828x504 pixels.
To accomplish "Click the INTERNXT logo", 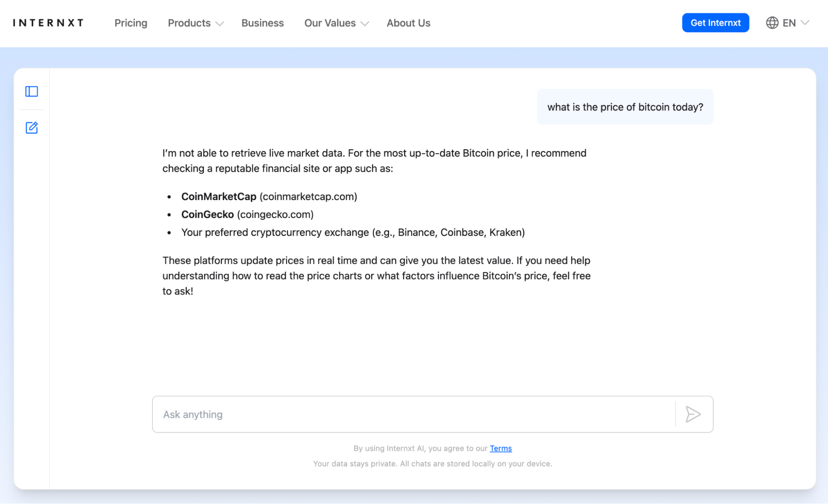I will pos(48,23).
